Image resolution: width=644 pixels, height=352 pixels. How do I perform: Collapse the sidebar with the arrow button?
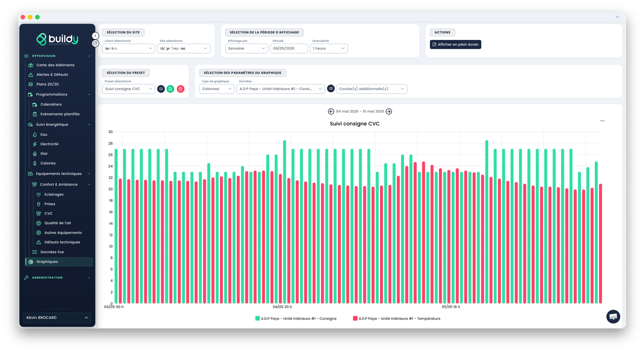click(95, 36)
